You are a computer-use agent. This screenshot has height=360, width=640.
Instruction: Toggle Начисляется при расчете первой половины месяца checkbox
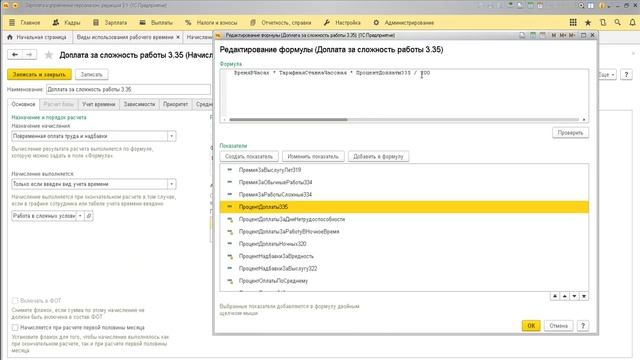(15, 328)
